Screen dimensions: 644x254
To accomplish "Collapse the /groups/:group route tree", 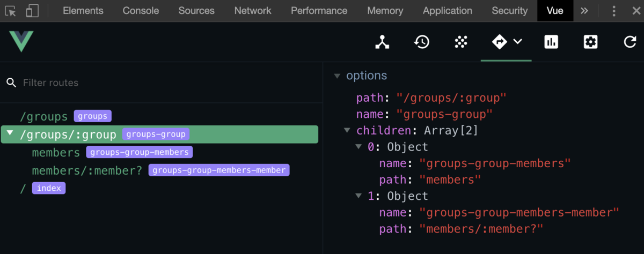I will coord(10,133).
